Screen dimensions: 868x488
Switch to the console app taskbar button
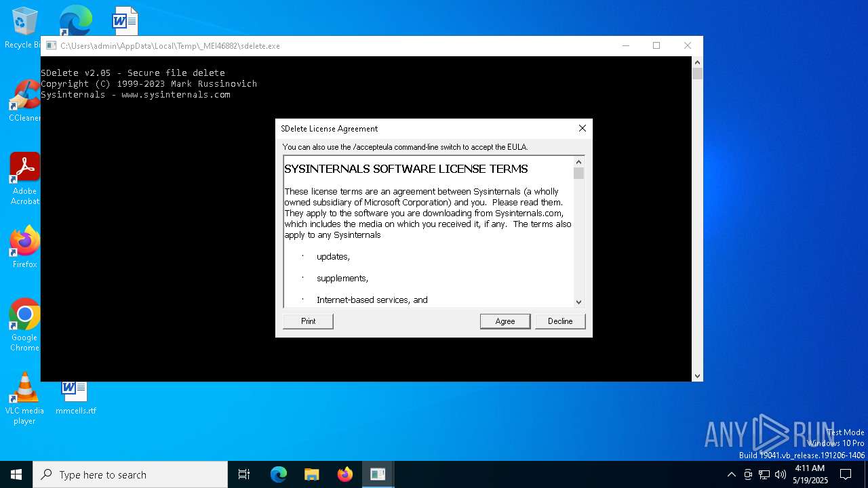(x=378, y=474)
